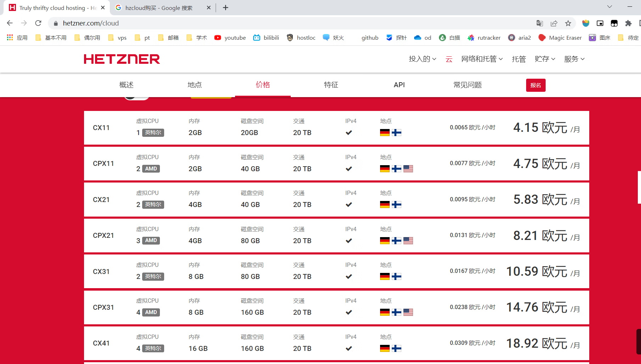Click the AMD badge in CPX31 row
The height and width of the screenshot is (364, 641).
tap(151, 312)
